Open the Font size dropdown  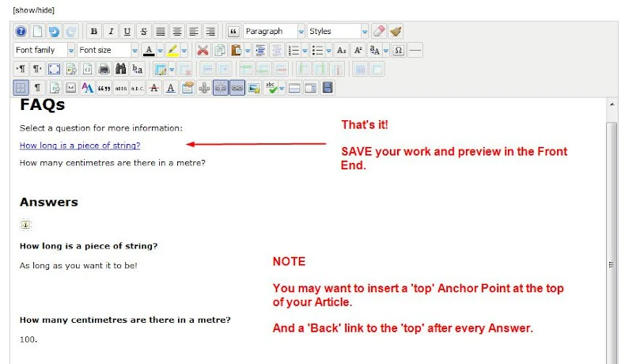click(x=108, y=50)
